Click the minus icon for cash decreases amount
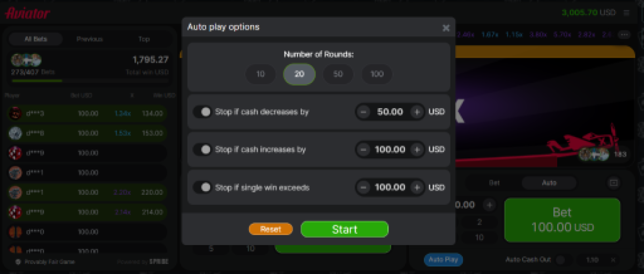 363,112
